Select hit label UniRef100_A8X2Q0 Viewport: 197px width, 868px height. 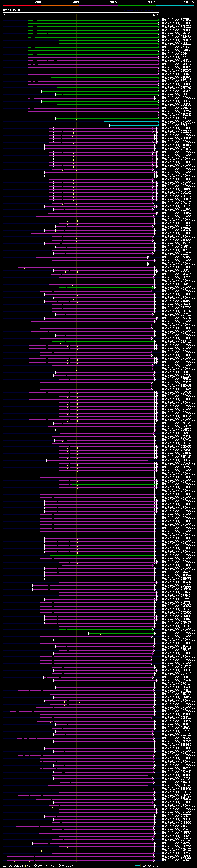pyautogui.click(x=177, y=318)
